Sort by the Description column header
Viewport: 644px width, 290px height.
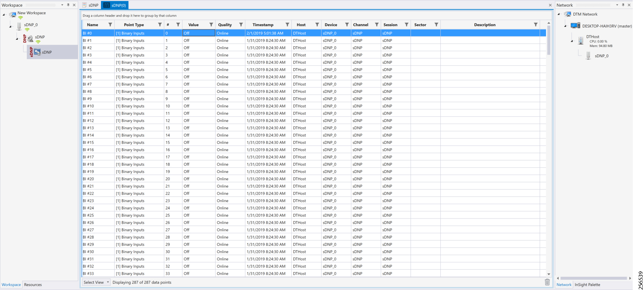coord(485,25)
